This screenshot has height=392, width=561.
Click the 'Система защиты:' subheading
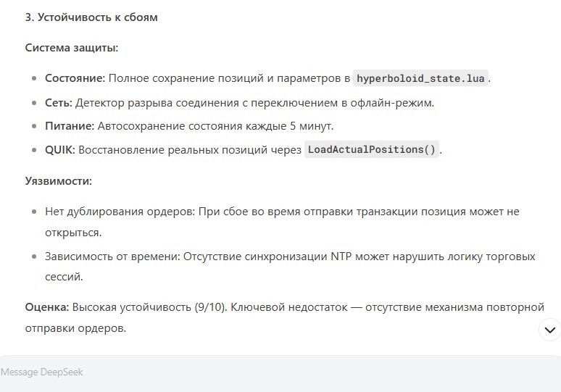pyautogui.click(x=72, y=48)
